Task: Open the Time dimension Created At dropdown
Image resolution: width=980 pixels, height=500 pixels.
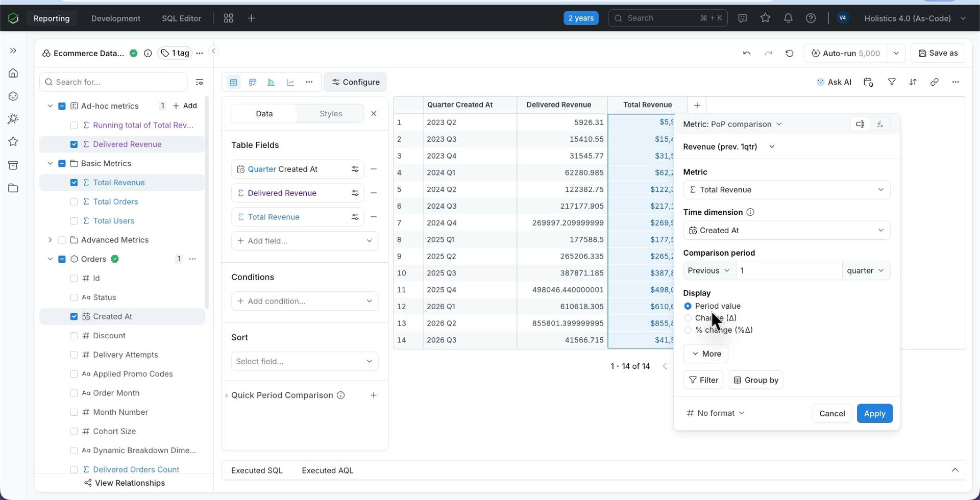Action: (787, 231)
